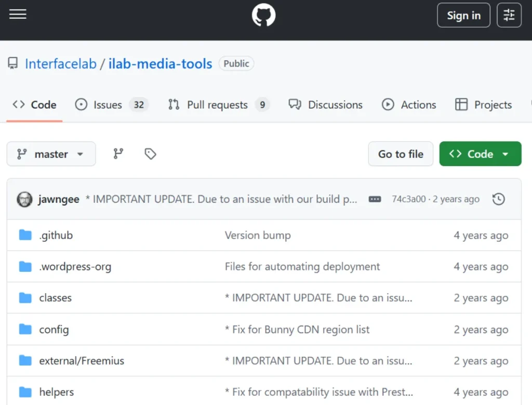Click the classes folder icon
The height and width of the screenshot is (405, 532).
pos(25,298)
